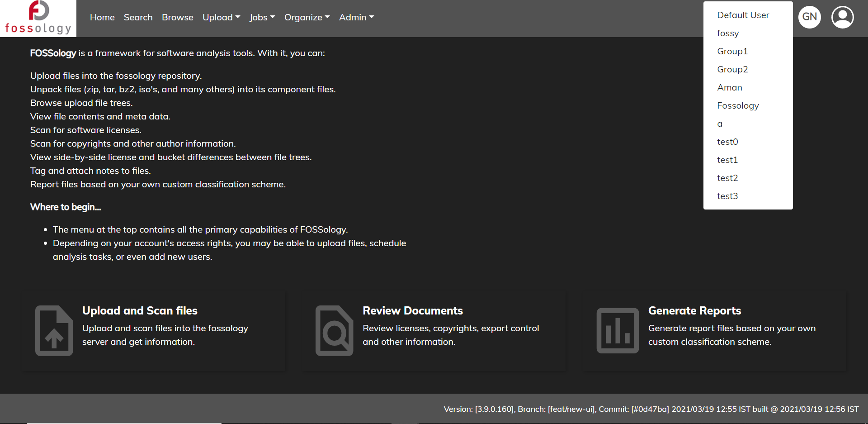Click the Generate Reports chart icon
868x424 pixels.
pos(618,330)
